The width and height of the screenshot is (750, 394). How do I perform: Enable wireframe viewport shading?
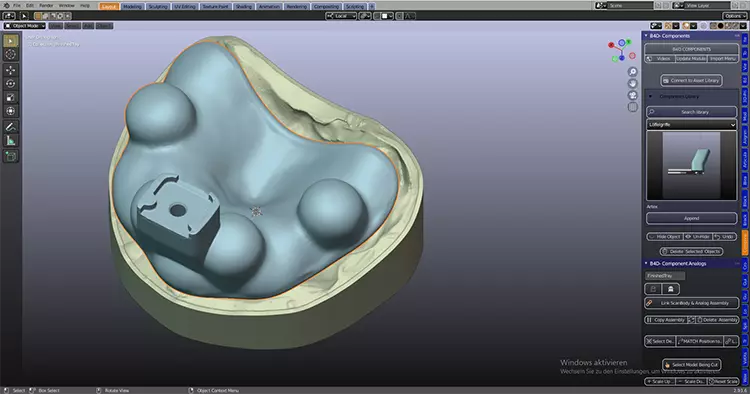(714, 26)
